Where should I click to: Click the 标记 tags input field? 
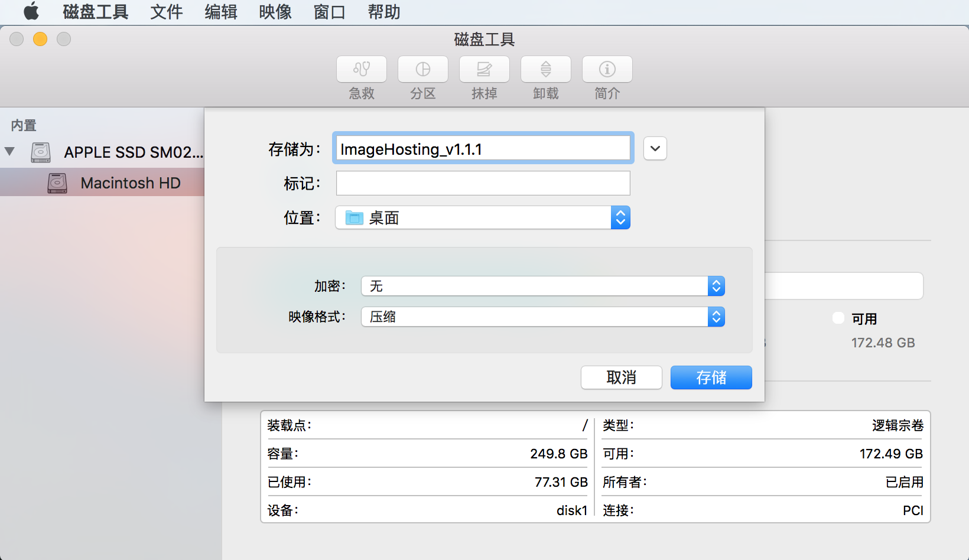pos(483,183)
